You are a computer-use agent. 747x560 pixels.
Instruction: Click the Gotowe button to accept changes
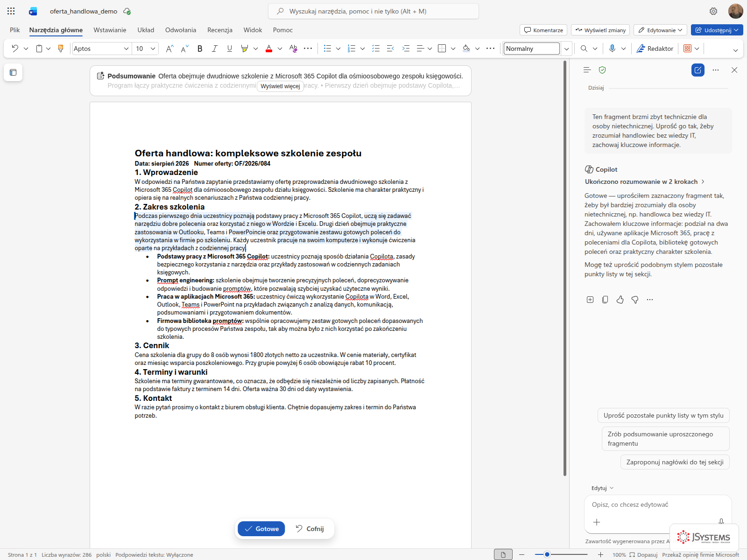pos(261,529)
